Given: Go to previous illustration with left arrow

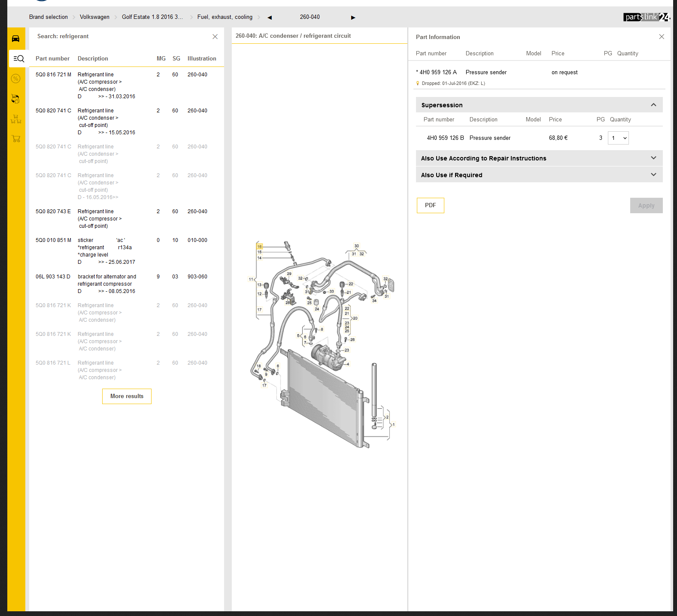Looking at the screenshot, I should click(x=270, y=18).
